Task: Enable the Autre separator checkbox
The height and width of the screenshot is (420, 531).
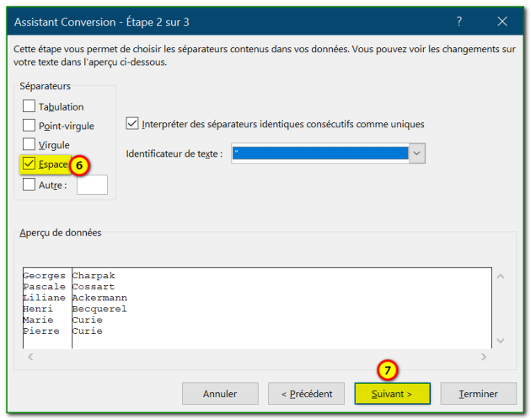Action: point(29,185)
